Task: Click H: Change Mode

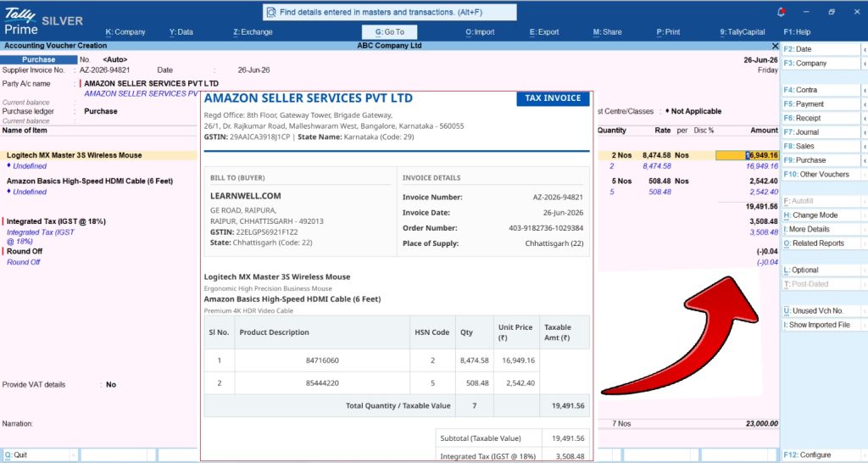Action: [x=821, y=215]
